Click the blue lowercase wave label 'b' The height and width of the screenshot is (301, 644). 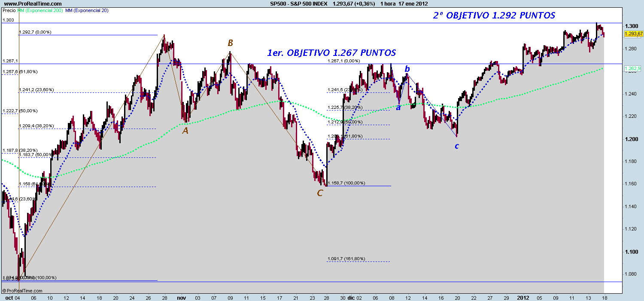(x=407, y=69)
